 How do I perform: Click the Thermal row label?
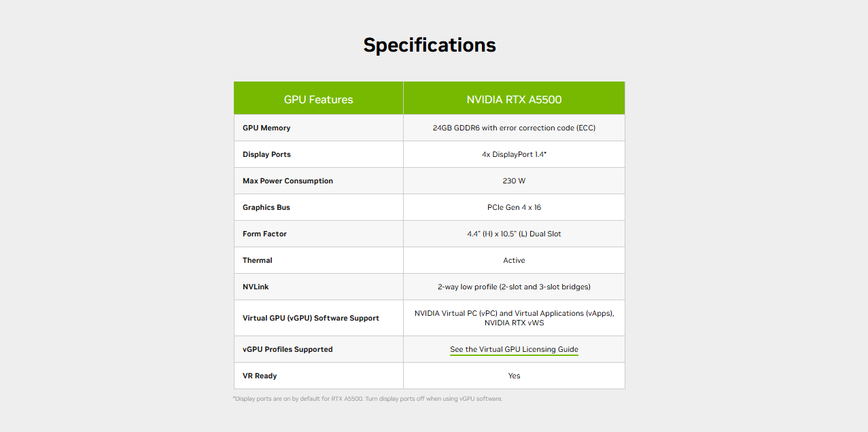click(x=258, y=260)
